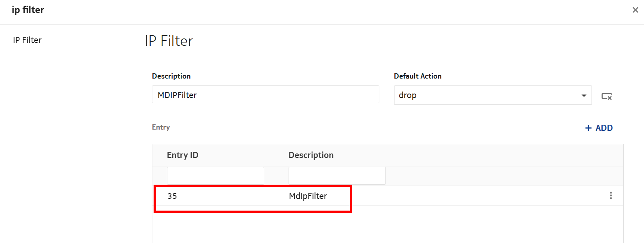Focus the Entry ID filter box
Screen dimensions: 644x243
tap(215, 176)
